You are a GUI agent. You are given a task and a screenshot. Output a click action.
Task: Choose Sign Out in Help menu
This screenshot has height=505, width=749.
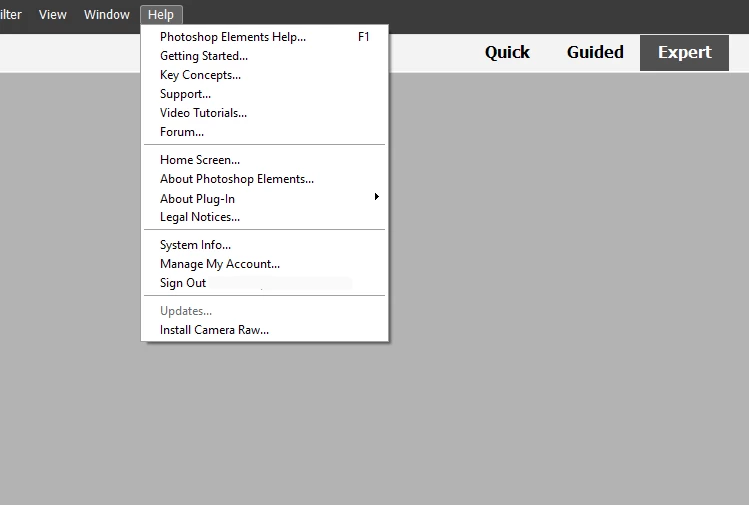[x=265, y=283]
